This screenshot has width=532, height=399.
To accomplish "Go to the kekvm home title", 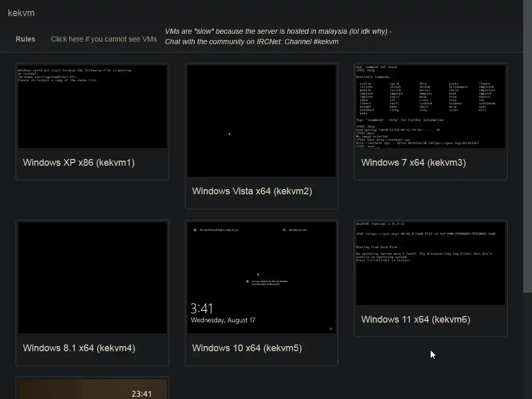I will [21, 13].
